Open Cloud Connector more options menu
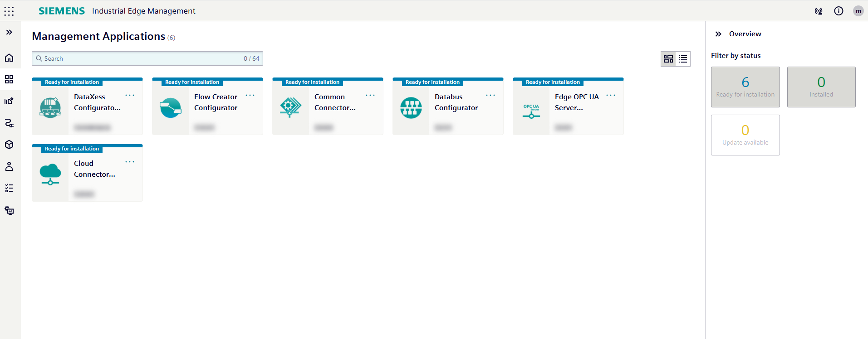This screenshot has width=868, height=339. [130, 162]
